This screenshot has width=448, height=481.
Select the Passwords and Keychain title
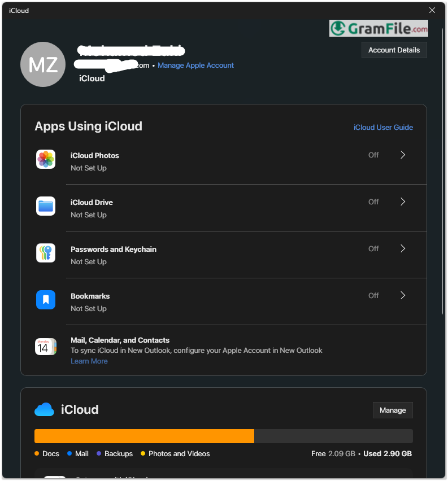coord(114,249)
